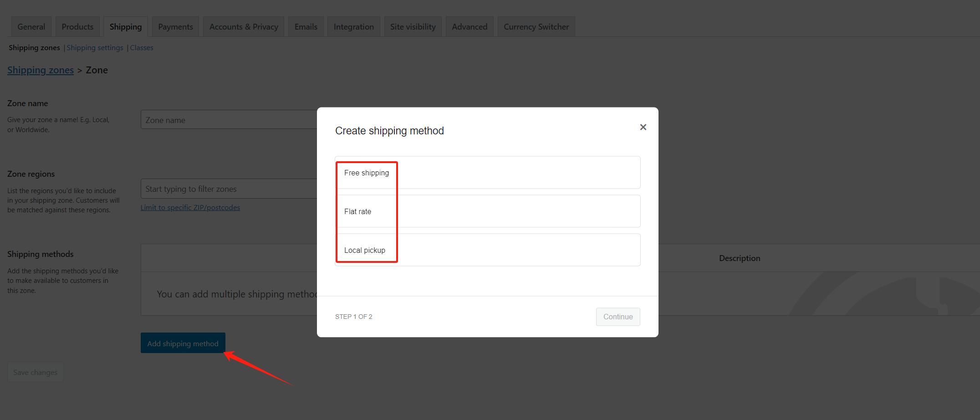Pick the Local pickup option
Image resolution: width=980 pixels, height=420 pixels.
[488, 250]
